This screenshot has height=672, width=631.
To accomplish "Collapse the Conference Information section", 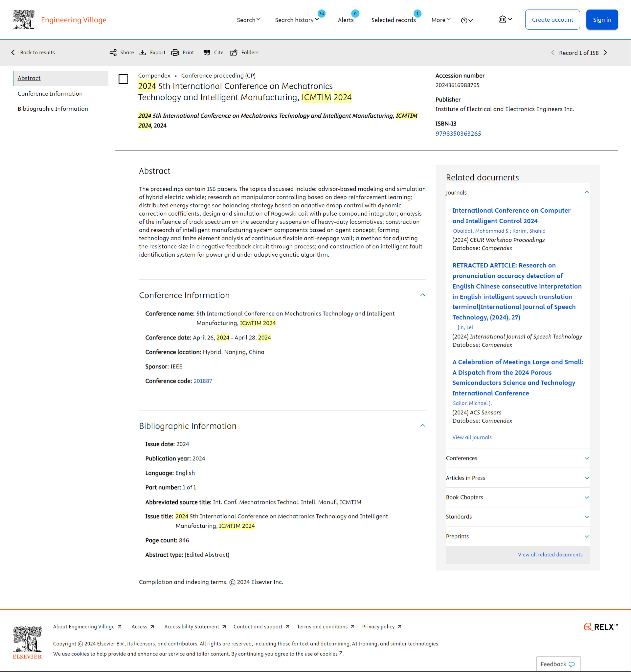I will [423, 295].
